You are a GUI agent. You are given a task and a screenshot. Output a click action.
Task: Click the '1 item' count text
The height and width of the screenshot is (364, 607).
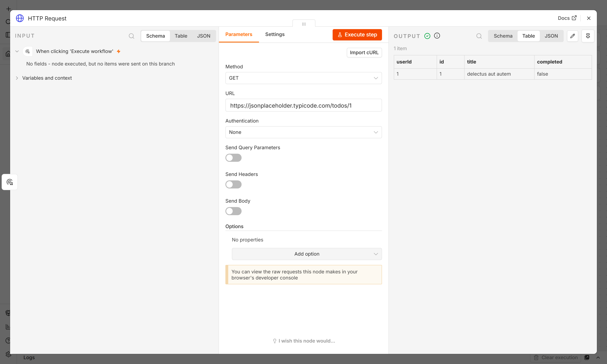coord(400,49)
